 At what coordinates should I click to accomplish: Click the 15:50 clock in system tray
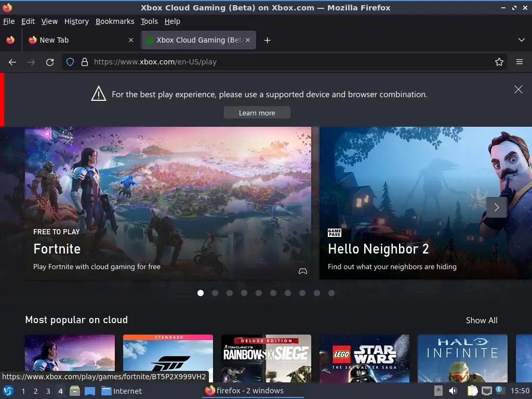[x=520, y=391]
